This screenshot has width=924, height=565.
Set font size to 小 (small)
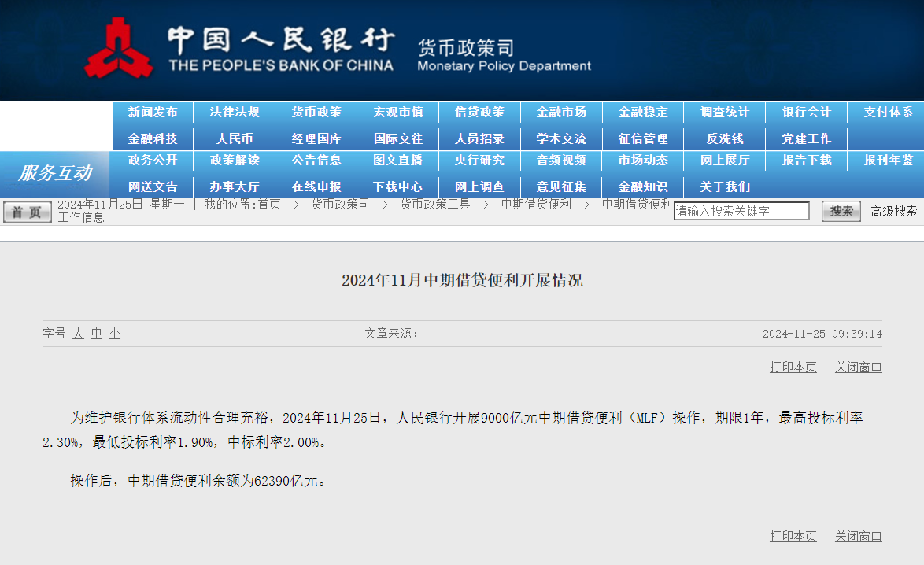[x=115, y=334]
